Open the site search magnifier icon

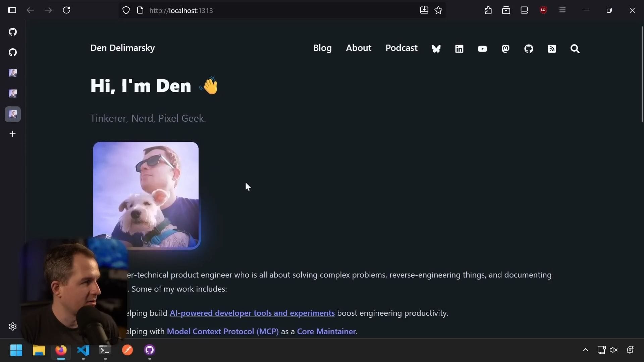(575, 49)
